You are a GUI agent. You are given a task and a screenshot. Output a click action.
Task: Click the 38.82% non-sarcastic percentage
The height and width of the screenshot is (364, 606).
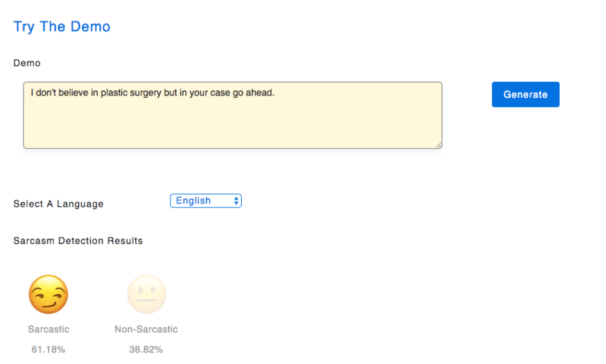(x=146, y=349)
